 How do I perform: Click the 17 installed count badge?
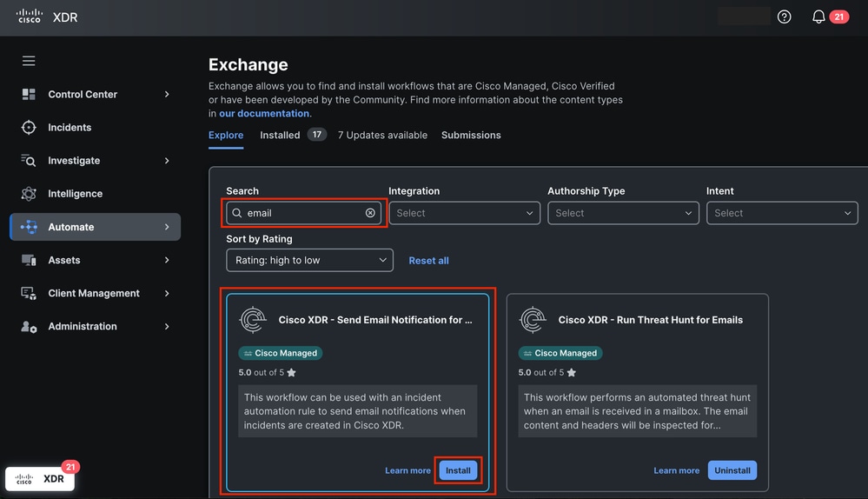coord(316,135)
